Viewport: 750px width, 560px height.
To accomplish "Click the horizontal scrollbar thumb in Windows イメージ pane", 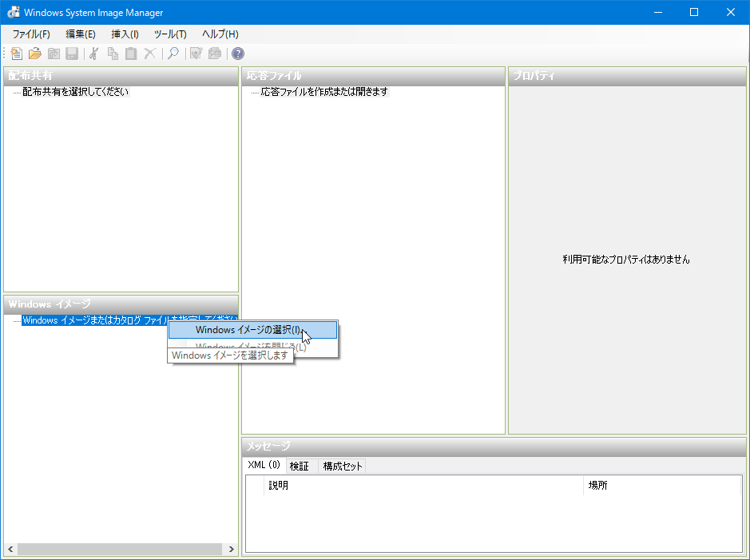I will 120,549.
